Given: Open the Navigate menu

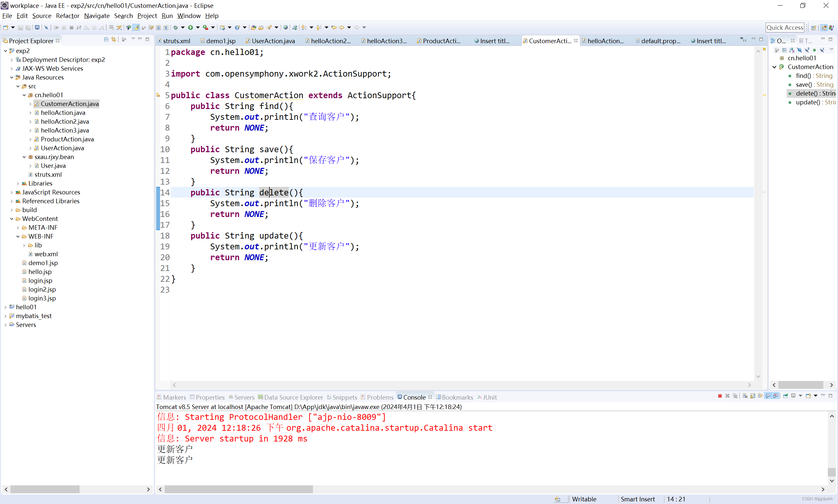Looking at the screenshot, I should (x=97, y=16).
